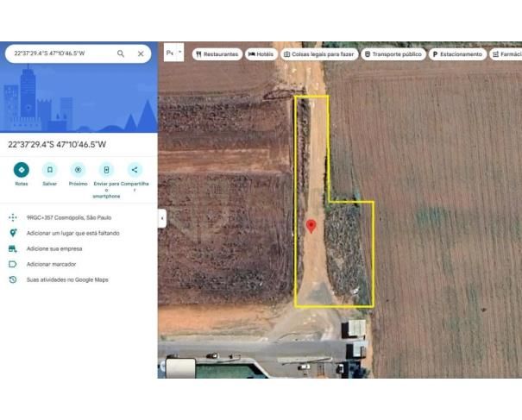Click the label marker icon
The width and height of the screenshot is (522, 420).
pos(13,264)
